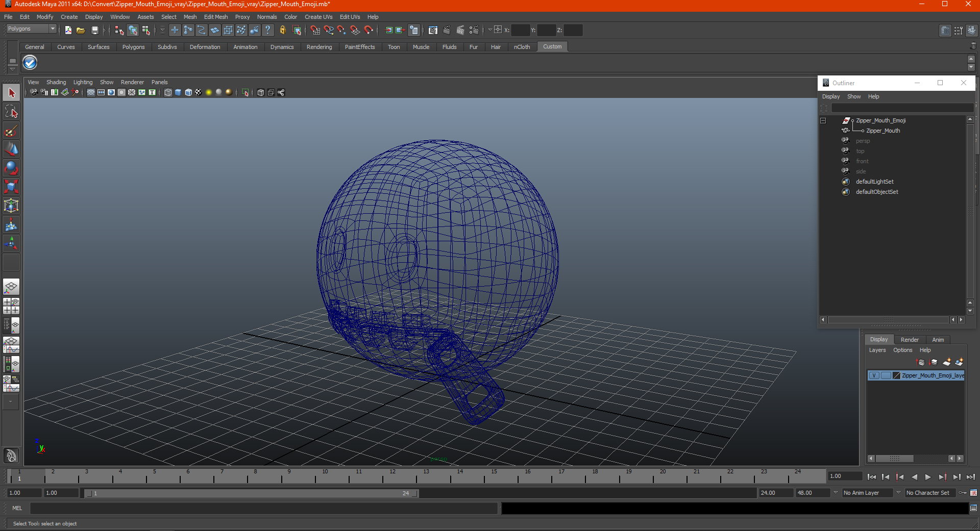980x531 pixels.
Task: Click the Save Scene floppy icon
Action: tap(94, 31)
